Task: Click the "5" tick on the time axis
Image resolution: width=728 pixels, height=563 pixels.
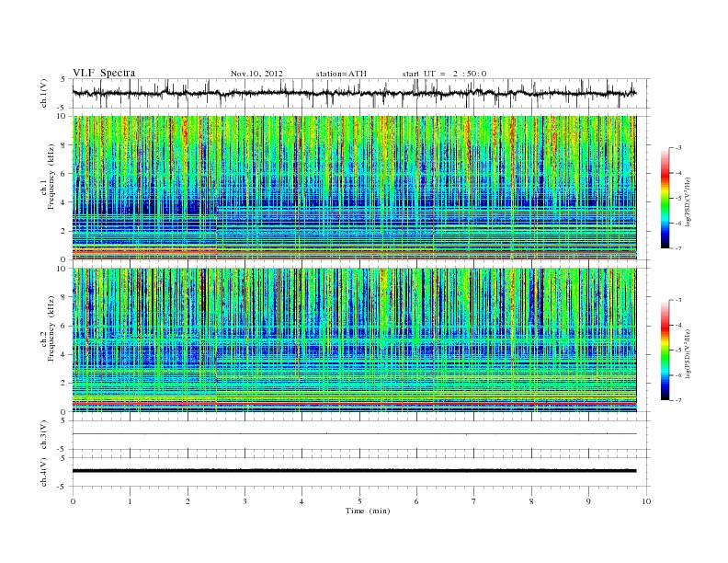Action: coord(359,501)
